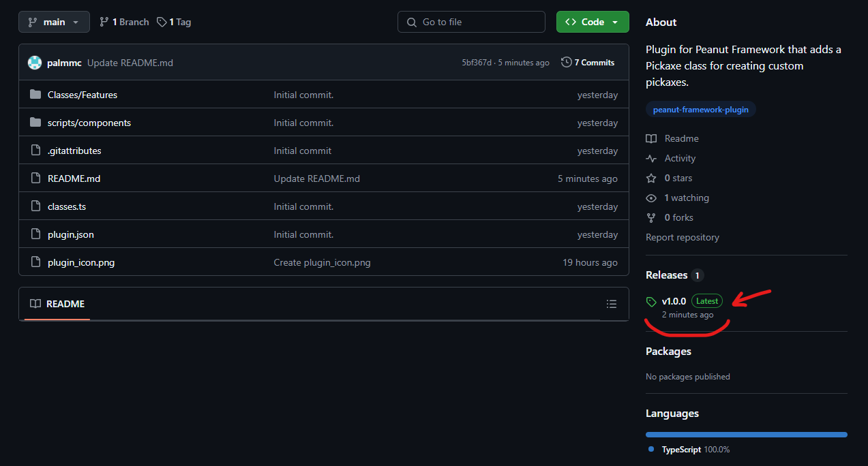Click the file icon beside .gitattributes
This screenshot has width=868, height=466.
click(35, 151)
